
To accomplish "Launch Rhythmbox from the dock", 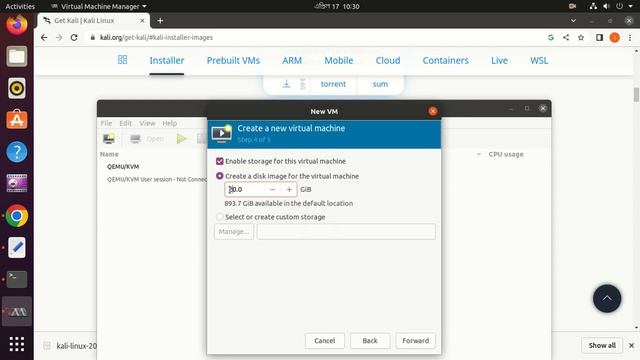I will pos(17,88).
